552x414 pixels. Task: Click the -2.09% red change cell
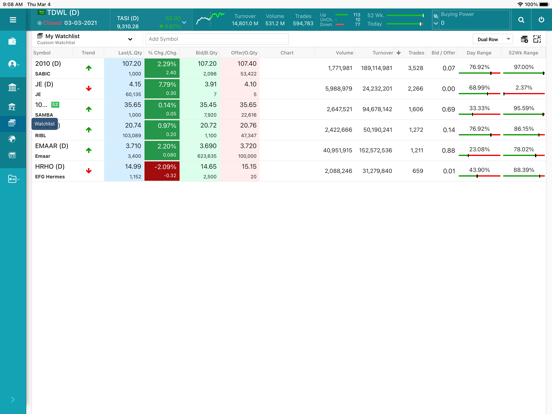[162, 171]
